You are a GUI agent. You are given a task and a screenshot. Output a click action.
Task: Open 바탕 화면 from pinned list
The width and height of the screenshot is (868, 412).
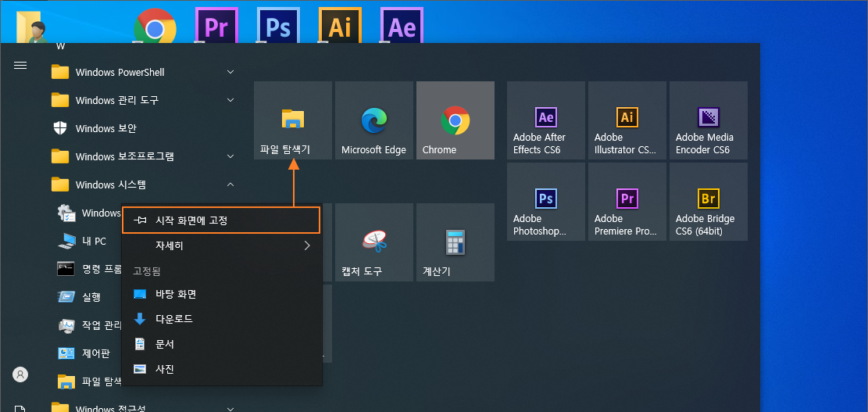tap(221, 294)
